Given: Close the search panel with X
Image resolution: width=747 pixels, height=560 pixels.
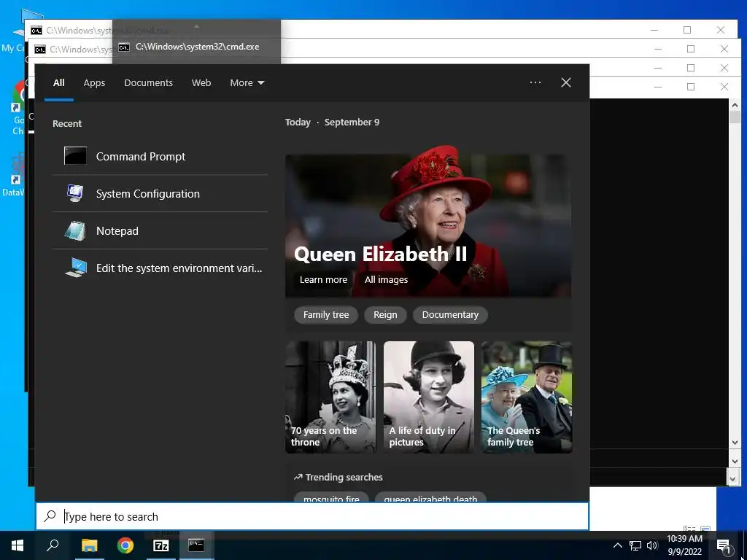Looking at the screenshot, I should pos(566,82).
